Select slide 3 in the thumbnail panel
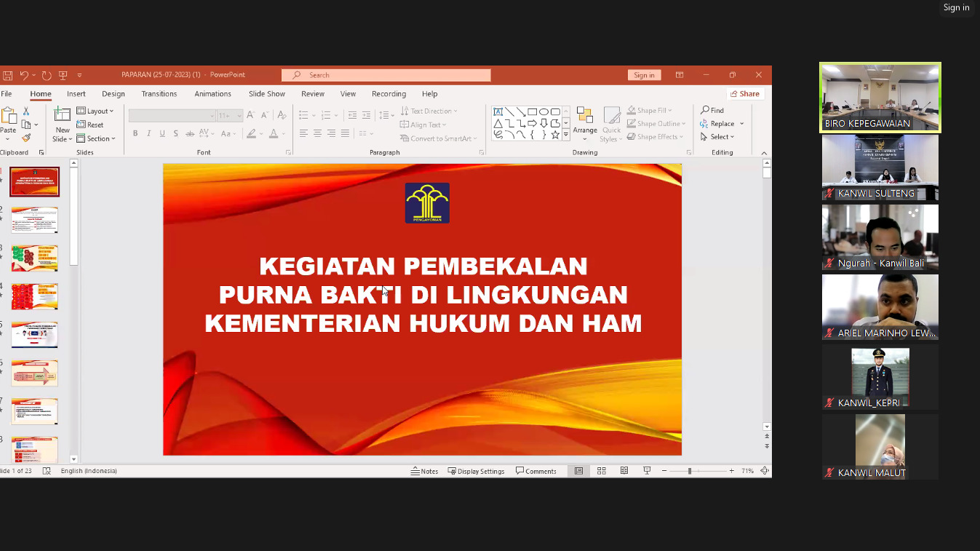The height and width of the screenshot is (551, 980). [34, 258]
